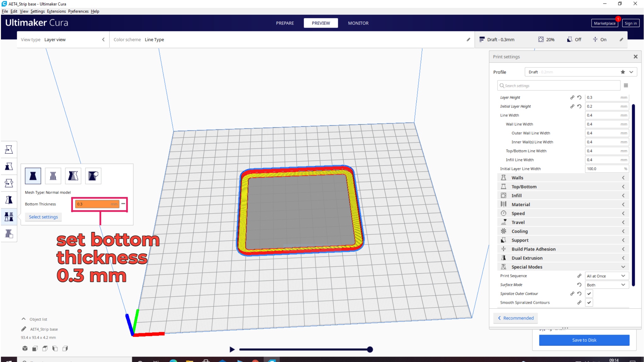Viewport: 644px width, 362px height.
Task: Click Select settings in per-model panel
Action: pyautogui.click(x=43, y=217)
